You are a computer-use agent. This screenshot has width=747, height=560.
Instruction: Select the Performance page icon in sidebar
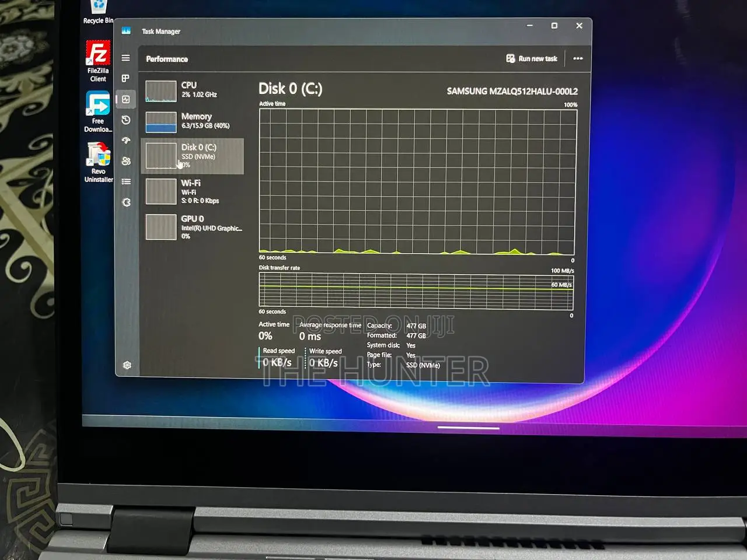click(x=125, y=99)
